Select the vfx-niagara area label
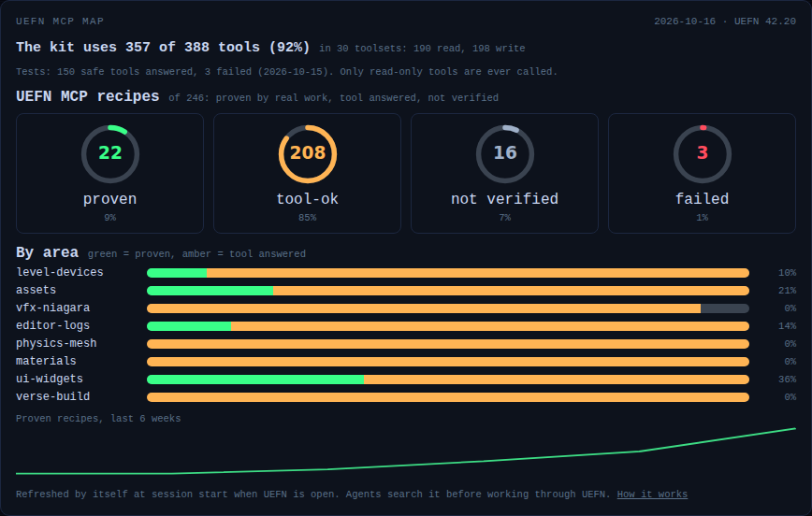Screen dimensions: 812x516 [x=52, y=308]
